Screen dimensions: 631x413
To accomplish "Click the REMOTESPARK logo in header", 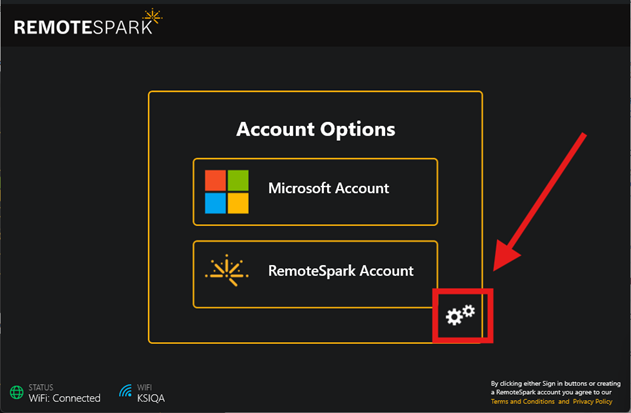I will point(88,23).
